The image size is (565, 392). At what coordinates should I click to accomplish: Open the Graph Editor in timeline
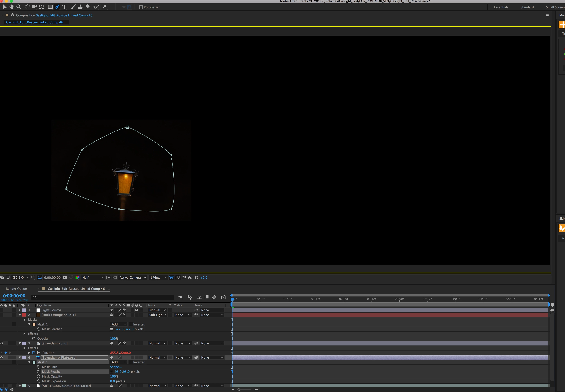click(x=223, y=297)
